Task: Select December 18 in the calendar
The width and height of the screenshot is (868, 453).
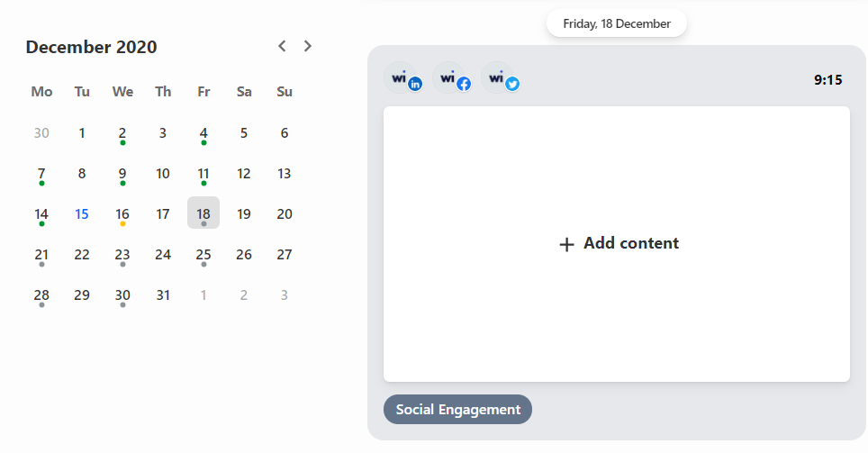Action: pyautogui.click(x=203, y=213)
